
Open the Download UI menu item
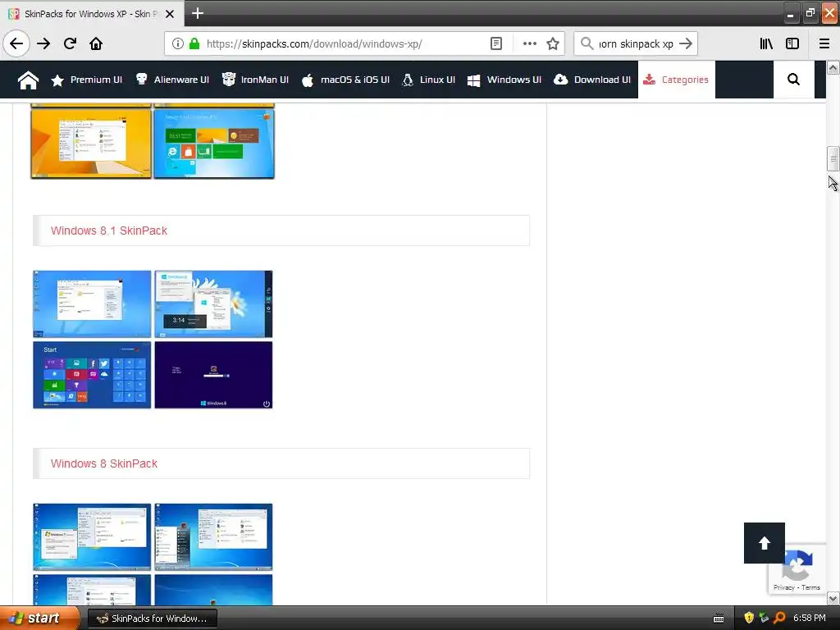coord(592,80)
